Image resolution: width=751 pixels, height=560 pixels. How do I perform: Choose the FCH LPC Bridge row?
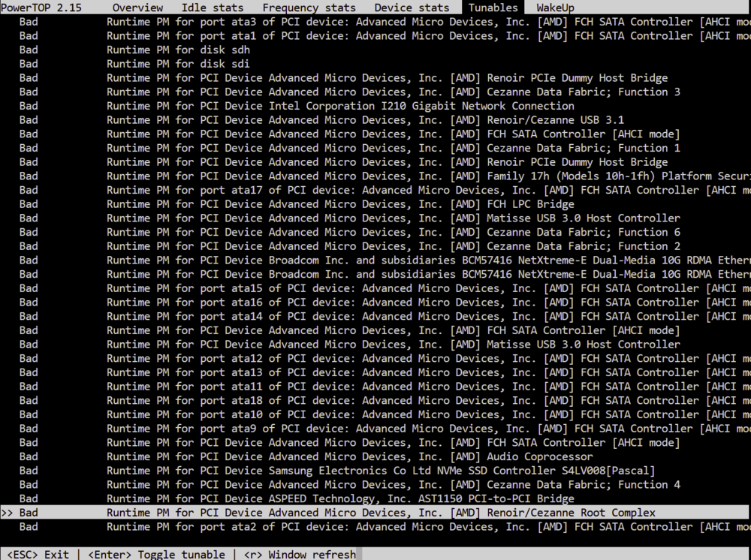[x=375, y=204]
